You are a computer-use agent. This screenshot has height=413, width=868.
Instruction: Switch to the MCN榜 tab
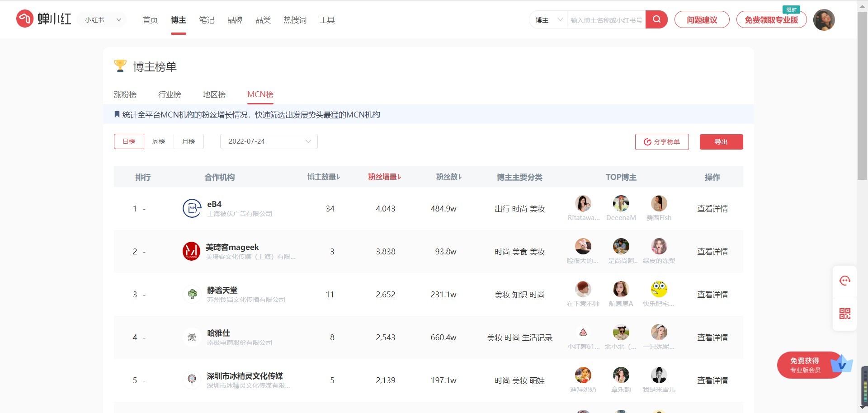coord(260,94)
